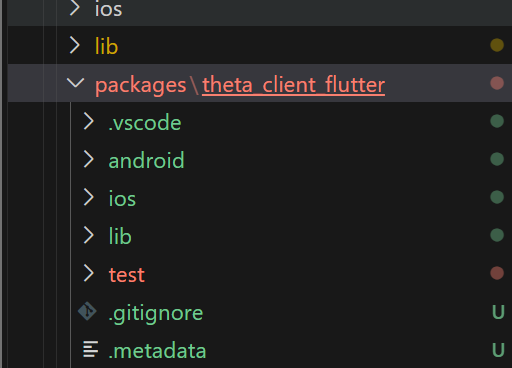Image resolution: width=512 pixels, height=368 pixels.
Task: Click the green status dot next to .vscode
Action: coord(497,121)
